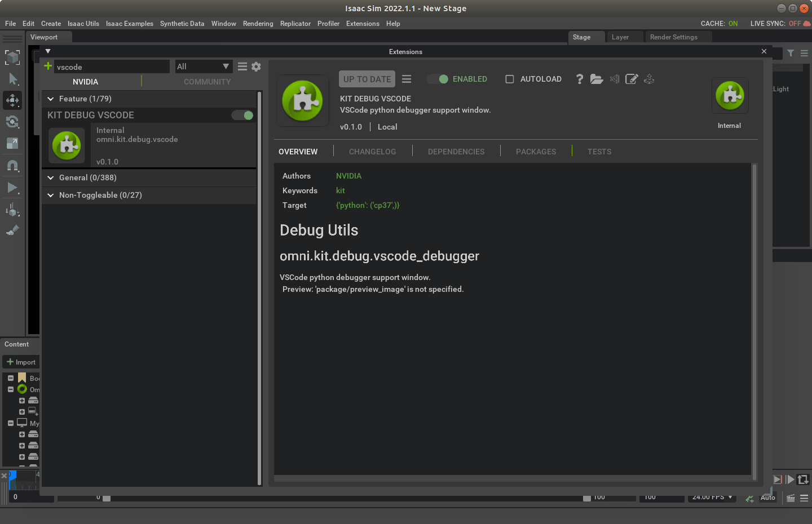The height and width of the screenshot is (524, 812).
Task: Toggle the ENABLED switch for Kit Debug VSCode
Action: tap(438, 79)
